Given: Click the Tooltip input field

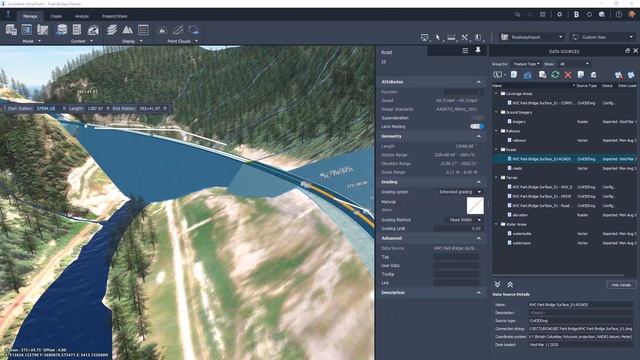Looking at the screenshot, I should tap(456, 274).
